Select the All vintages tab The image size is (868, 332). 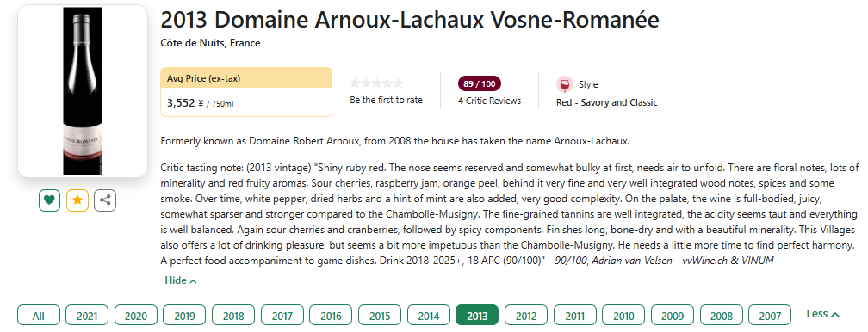point(38,316)
